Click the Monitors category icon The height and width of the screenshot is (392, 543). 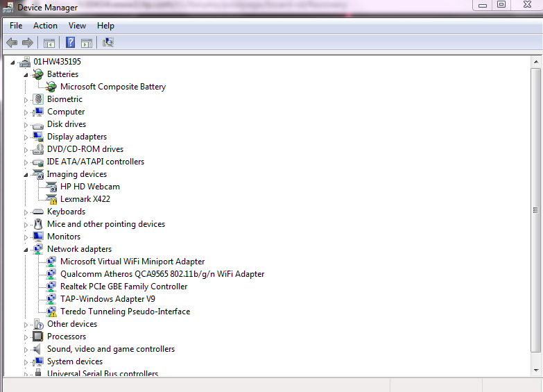point(38,237)
